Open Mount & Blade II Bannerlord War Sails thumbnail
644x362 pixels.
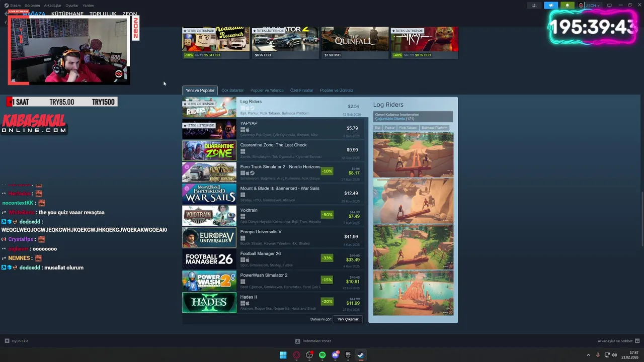(209, 194)
